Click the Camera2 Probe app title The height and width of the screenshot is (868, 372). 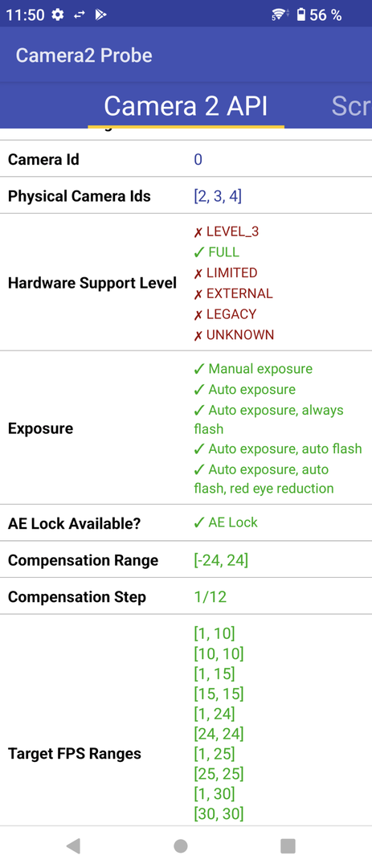click(x=84, y=55)
